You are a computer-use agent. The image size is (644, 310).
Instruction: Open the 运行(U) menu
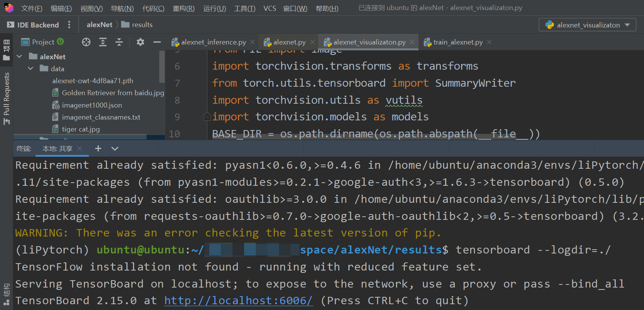(x=214, y=9)
